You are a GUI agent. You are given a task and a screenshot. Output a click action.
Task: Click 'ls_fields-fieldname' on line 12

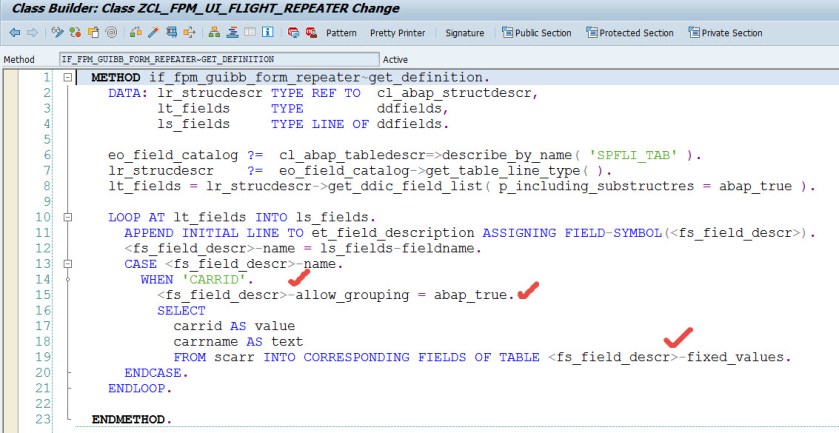(397, 248)
